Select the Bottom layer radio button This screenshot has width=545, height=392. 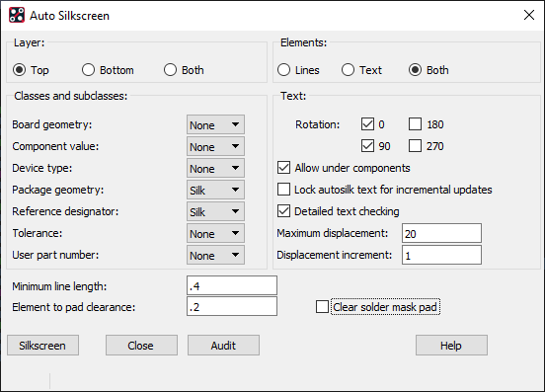pyautogui.click(x=88, y=70)
